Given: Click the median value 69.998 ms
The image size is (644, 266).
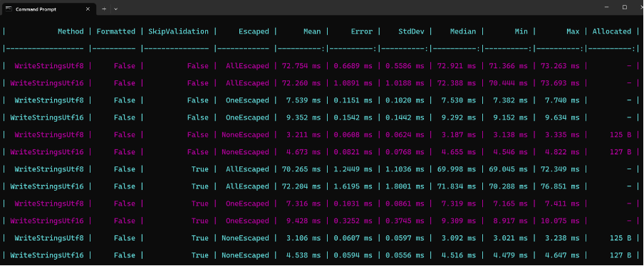Looking at the screenshot, I should point(457,169).
